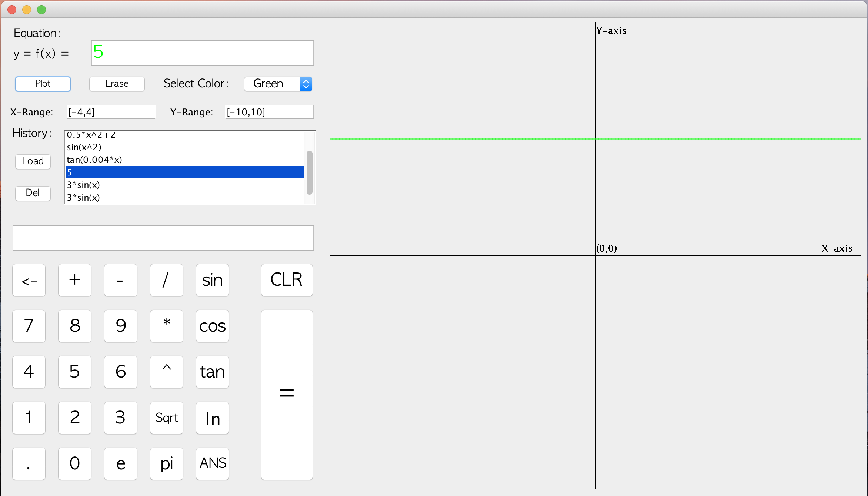The height and width of the screenshot is (496, 868).
Task: Tap the plus operator key
Action: [x=75, y=280]
